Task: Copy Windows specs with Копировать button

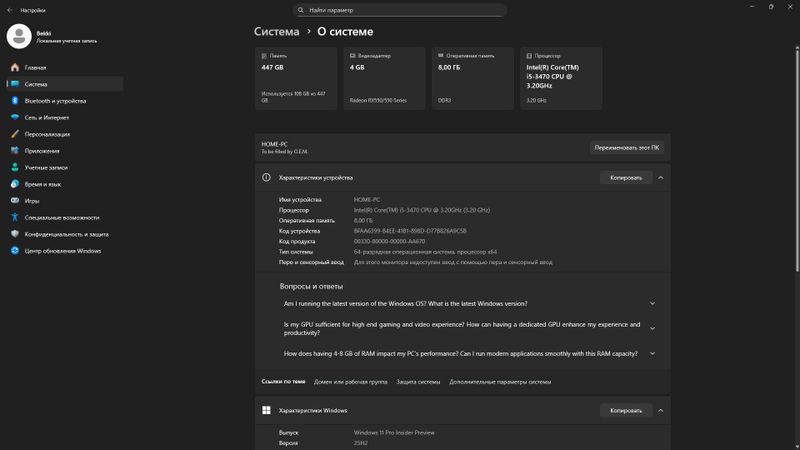Action: tap(626, 410)
